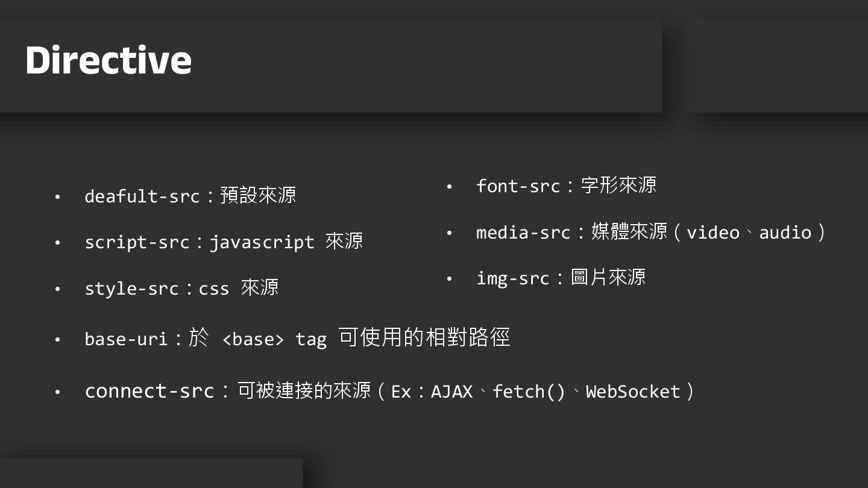Click the empty dark box at top right
This screenshot has height=488, width=868.
tap(778, 65)
